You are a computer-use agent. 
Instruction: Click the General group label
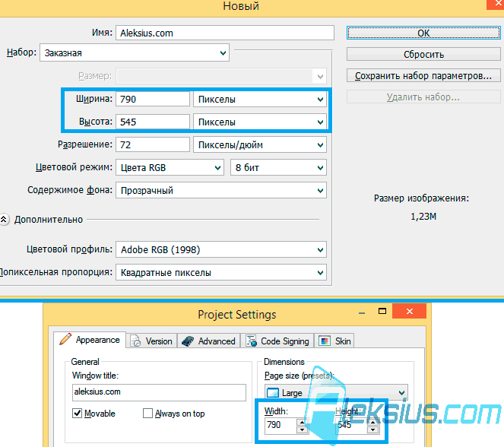point(85,362)
